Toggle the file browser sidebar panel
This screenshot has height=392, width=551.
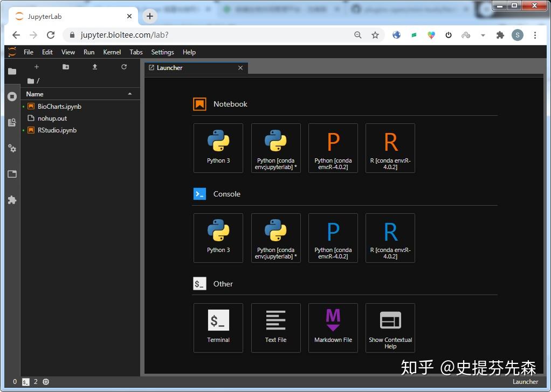(12, 71)
